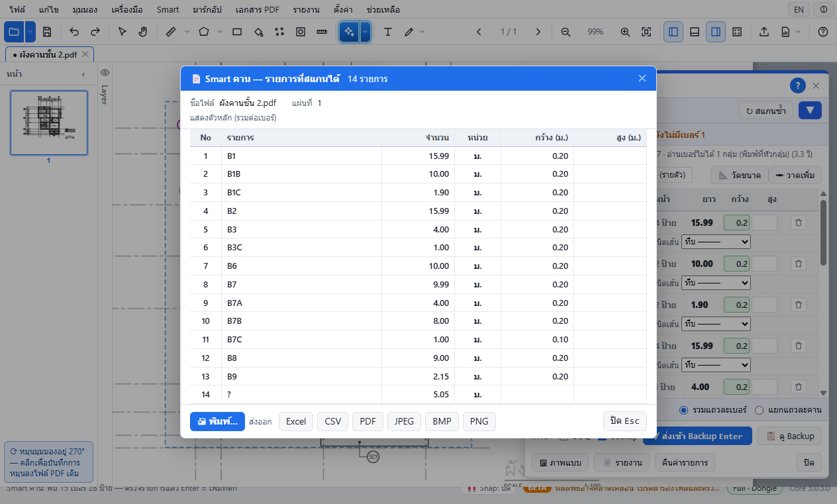Click the Smart sparkle tool button
This screenshot has width=837, height=504.
[349, 32]
